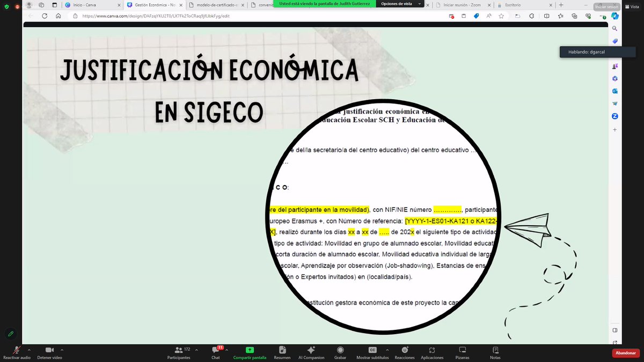Enable Mostrar subtítulos

click(372, 350)
